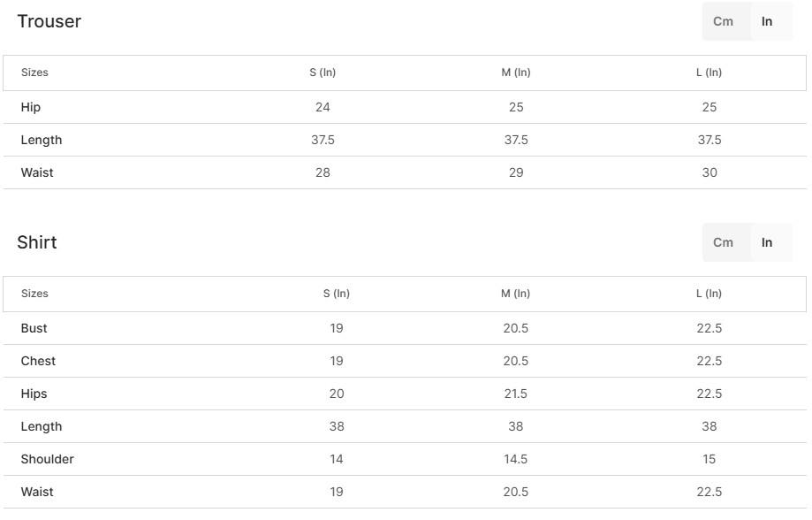Screen dimensions: 812x520
Task: Click the Shirt section heading
Action: tap(37, 243)
